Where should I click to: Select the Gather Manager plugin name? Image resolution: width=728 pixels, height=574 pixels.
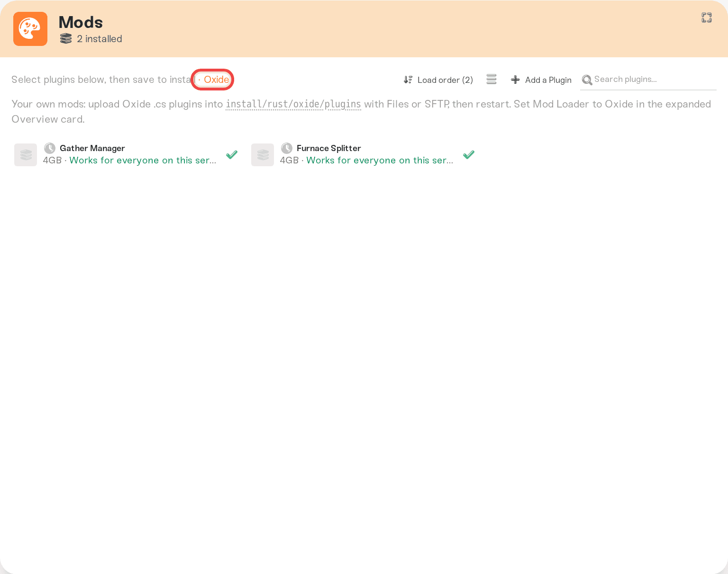point(92,148)
